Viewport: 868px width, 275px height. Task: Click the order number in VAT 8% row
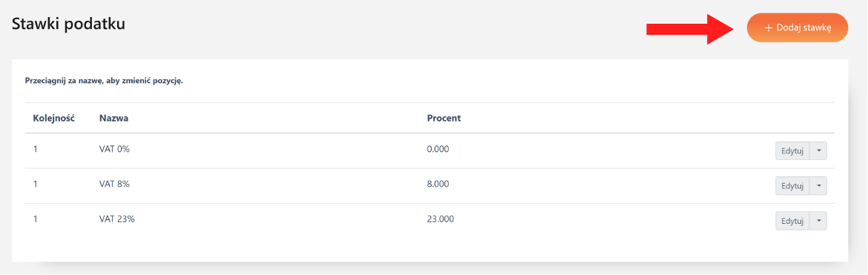click(36, 185)
